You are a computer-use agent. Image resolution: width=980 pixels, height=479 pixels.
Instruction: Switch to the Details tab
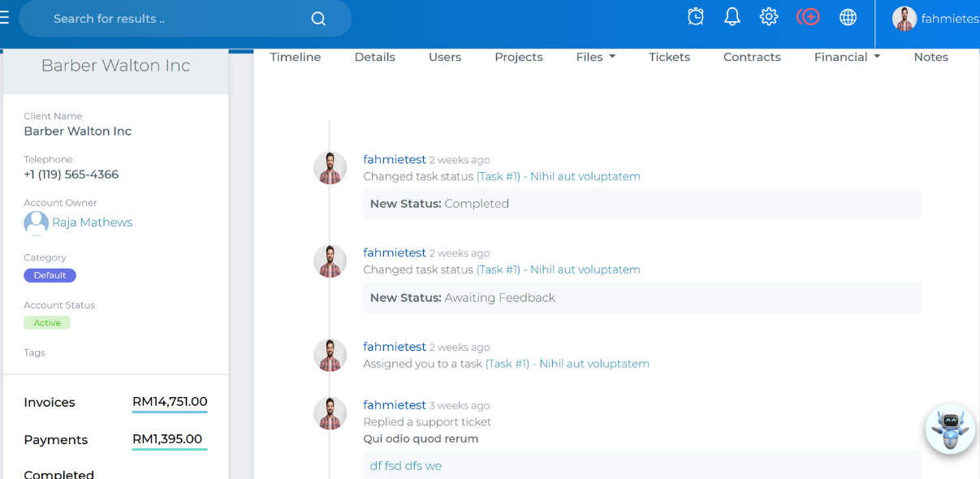(375, 57)
